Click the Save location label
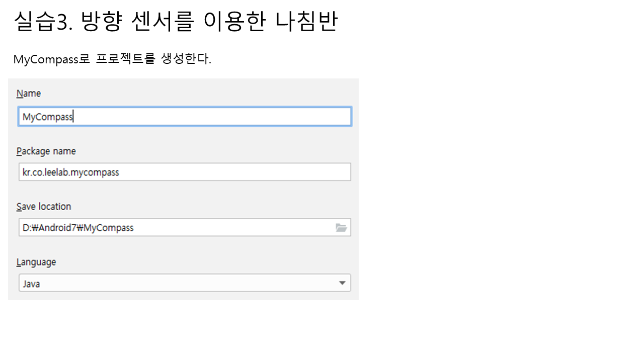 (44, 207)
